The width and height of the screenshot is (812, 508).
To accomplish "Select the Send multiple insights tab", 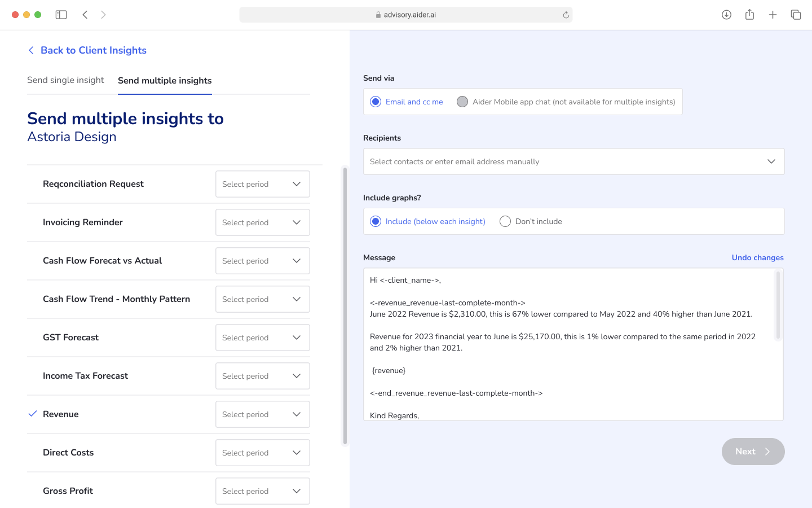I will click(x=165, y=80).
